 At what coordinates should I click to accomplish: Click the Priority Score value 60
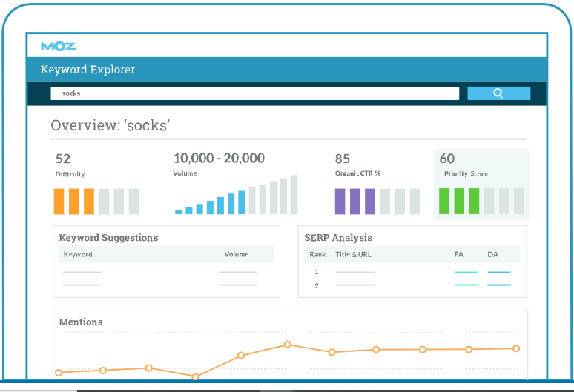pos(447,159)
